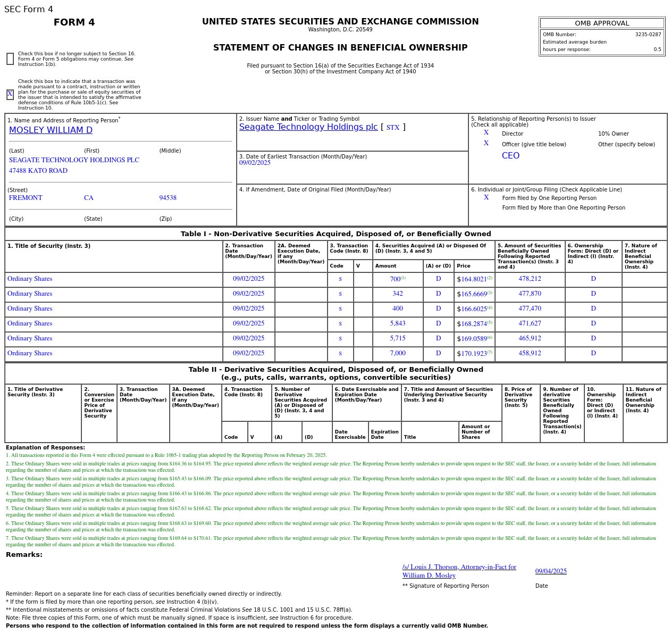672x642 pixels.
Task: Click explanation 3 citing the $165.43 to $166.09 range
Action: 331,482
